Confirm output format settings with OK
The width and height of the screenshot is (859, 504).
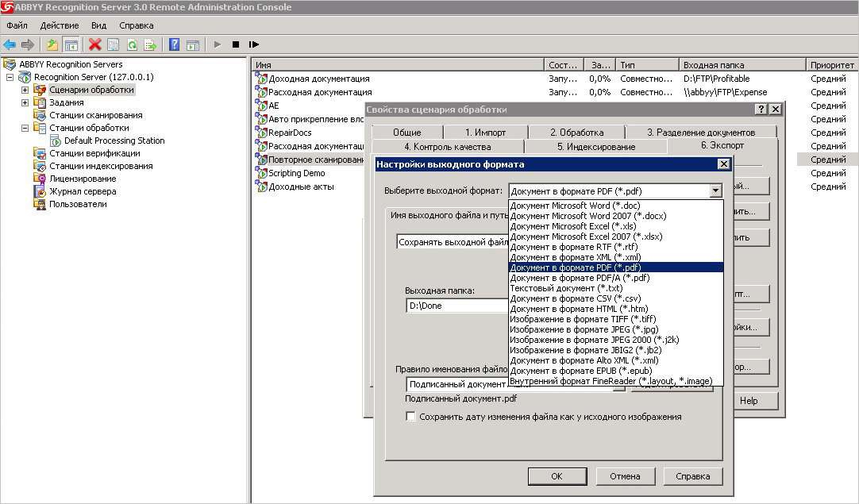[557, 476]
